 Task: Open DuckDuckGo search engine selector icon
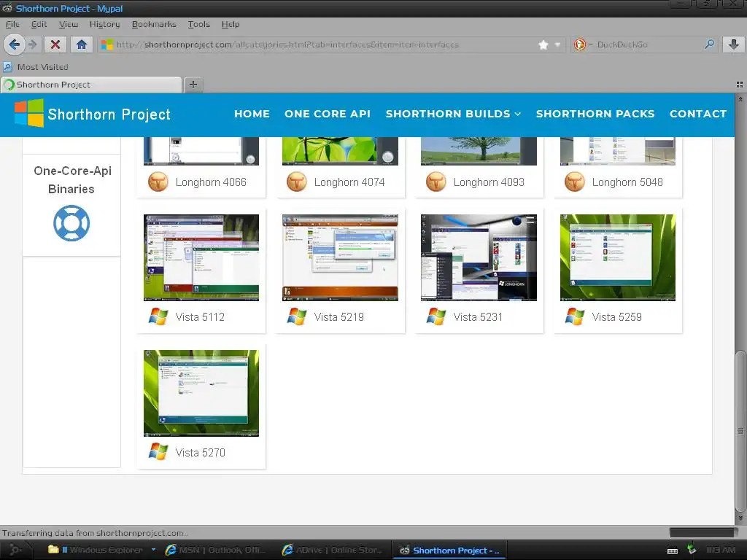click(580, 44)
